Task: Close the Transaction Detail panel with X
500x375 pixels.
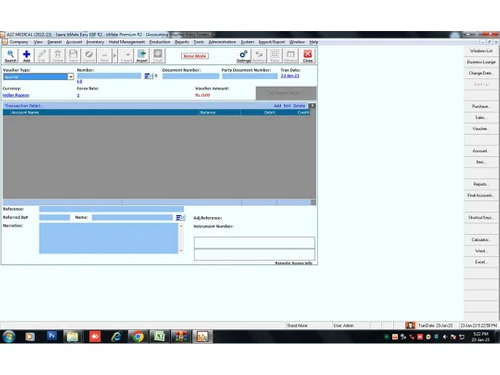Action: pyautogui.click(x=312, y=106)
